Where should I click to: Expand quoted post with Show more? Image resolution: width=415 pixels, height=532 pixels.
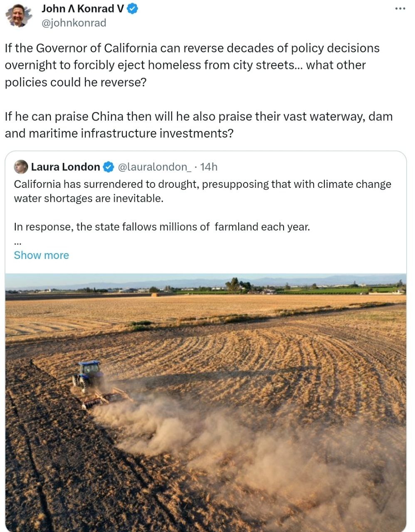[42, 255]
